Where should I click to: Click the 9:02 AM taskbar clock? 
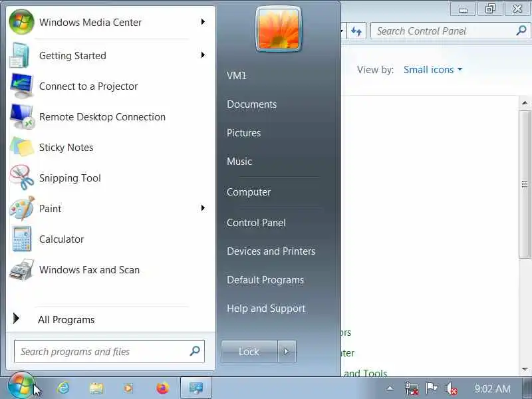pyautogui.click(x=493, y=388)
